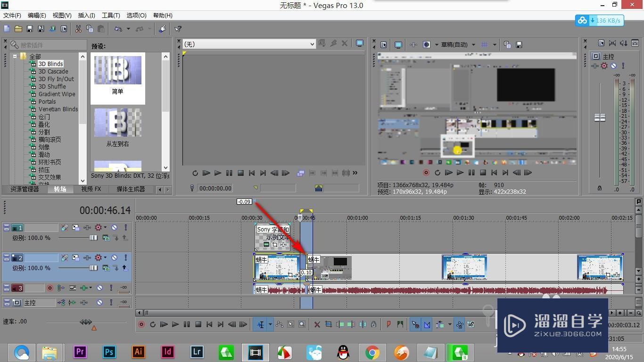The width and height of the screenshot is (644, 362).
Task: Stop playback in the timeline transport
Action: (x=198, y=324)
